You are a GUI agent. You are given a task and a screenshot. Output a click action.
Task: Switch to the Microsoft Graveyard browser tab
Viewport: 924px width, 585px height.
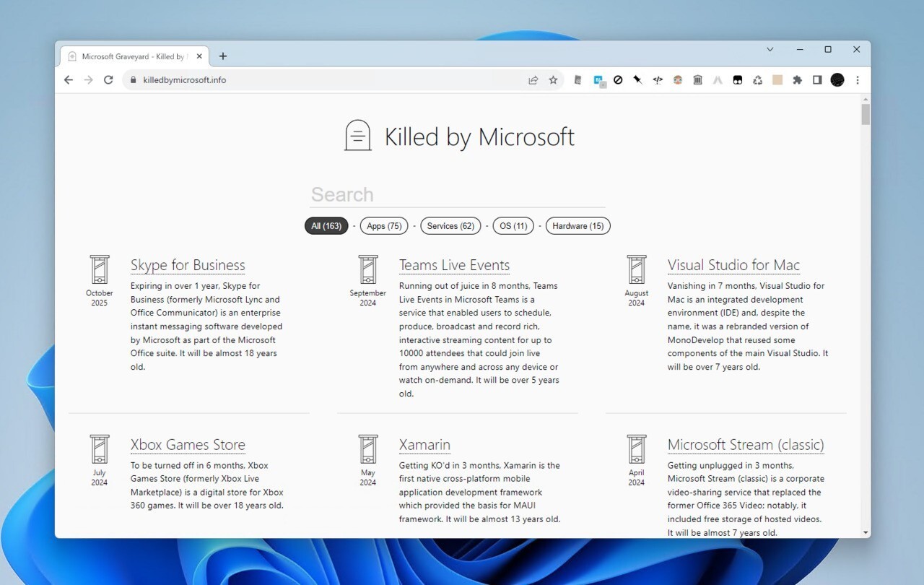pyautogui.click(x=130, y=56)
